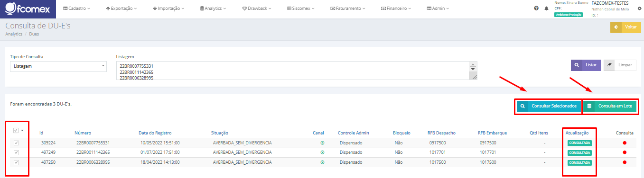Click Consulta em Lote button
The width and height of the screenshot is (644, 178).
pyautogui.click(x=610, y=106)
